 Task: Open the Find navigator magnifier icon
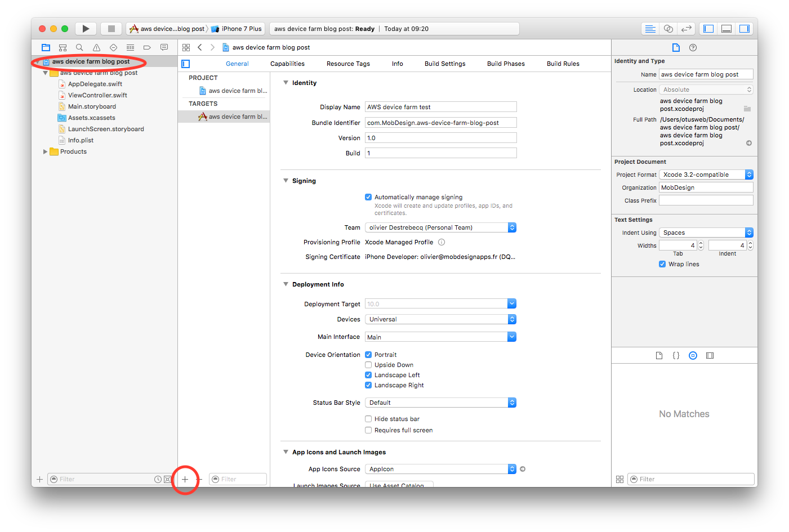coord(79,47)
